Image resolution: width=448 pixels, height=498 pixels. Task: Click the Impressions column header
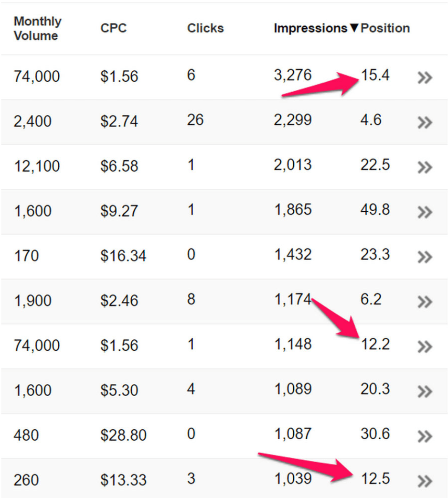coord(310,28)
